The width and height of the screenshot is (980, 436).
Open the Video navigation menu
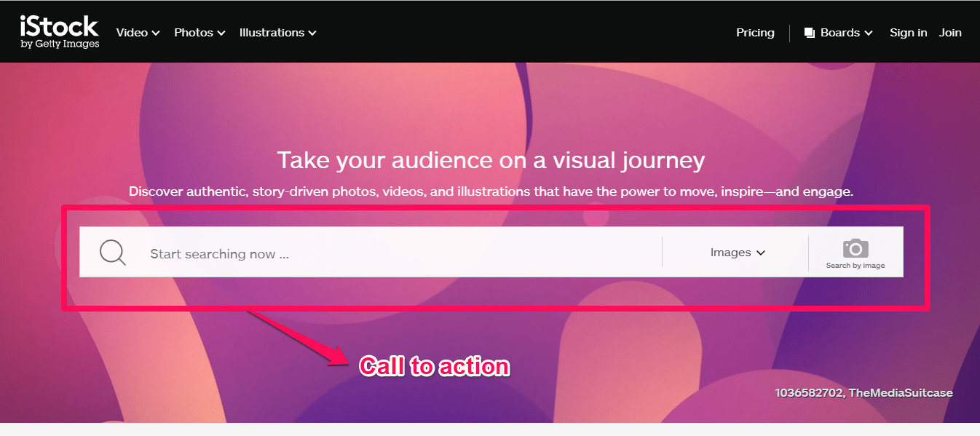point(132,33)
